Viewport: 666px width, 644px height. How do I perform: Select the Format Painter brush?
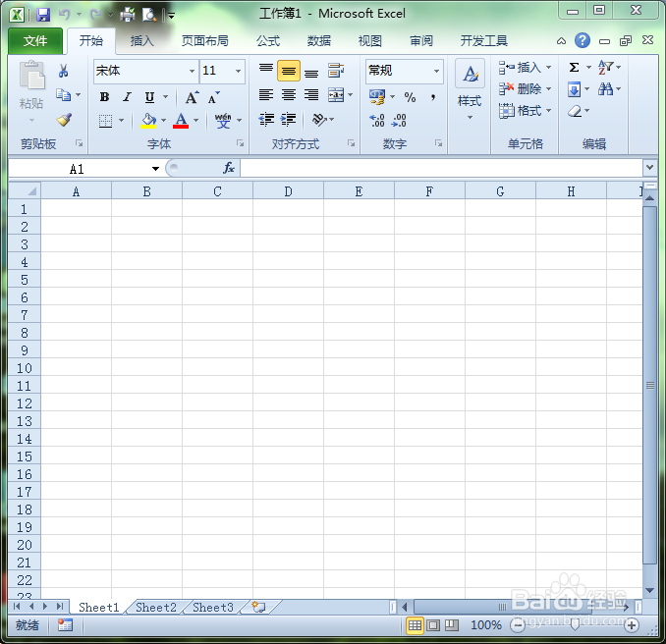(64, 120)
